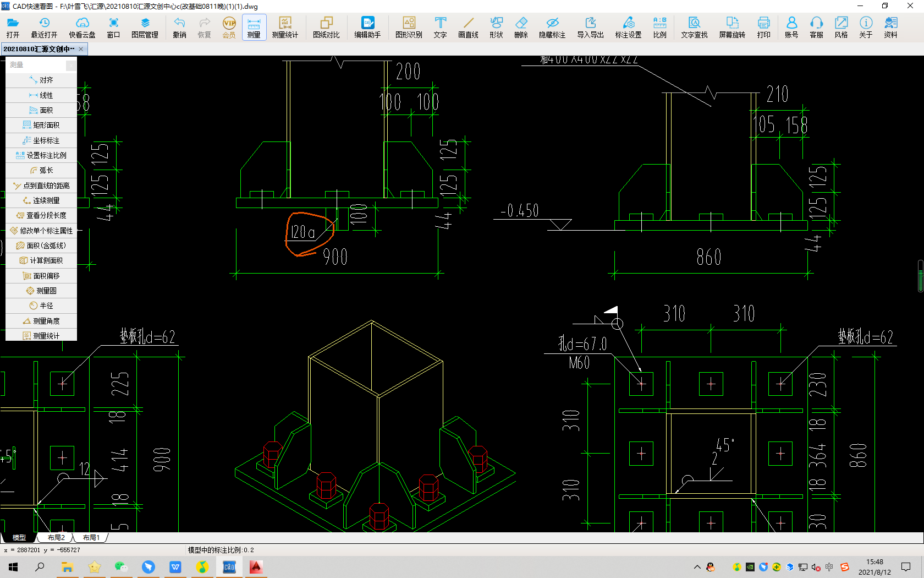Choose 矩形面积 rectangle area
924x578 pixels.
coord(41,125)
